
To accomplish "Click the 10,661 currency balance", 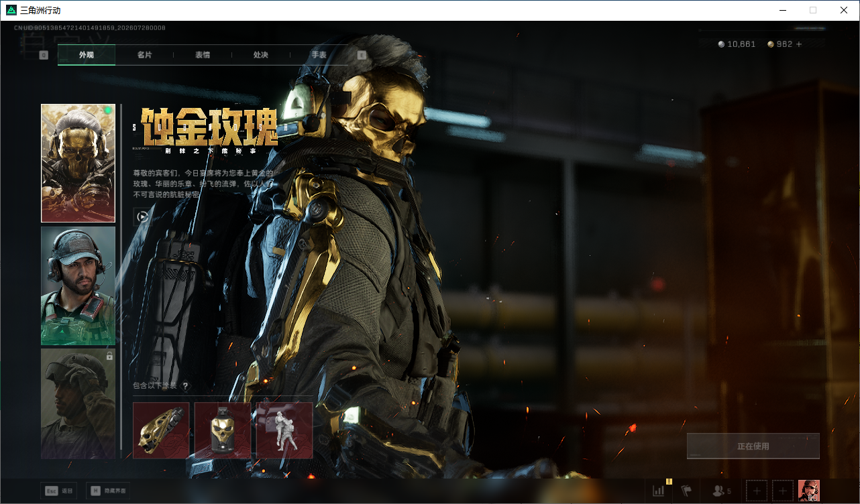I will coord(741,44).
